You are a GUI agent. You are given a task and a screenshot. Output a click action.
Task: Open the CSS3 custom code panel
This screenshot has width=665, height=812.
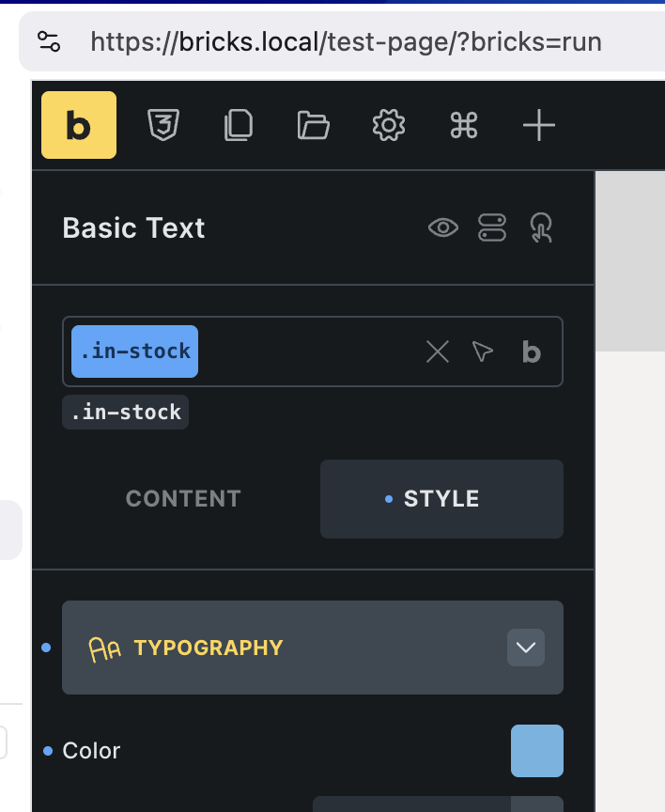point(163,125)
